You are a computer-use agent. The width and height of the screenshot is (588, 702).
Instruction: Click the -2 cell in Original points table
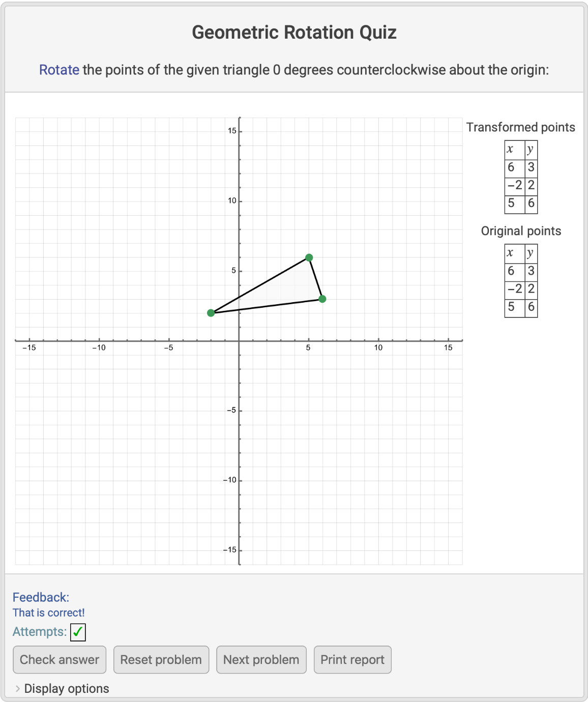515,289
